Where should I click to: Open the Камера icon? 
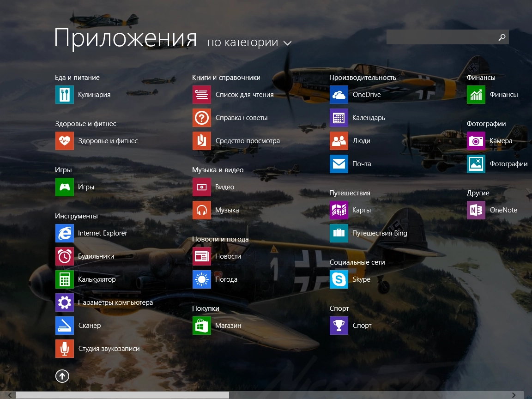click(x=476, y=141)
